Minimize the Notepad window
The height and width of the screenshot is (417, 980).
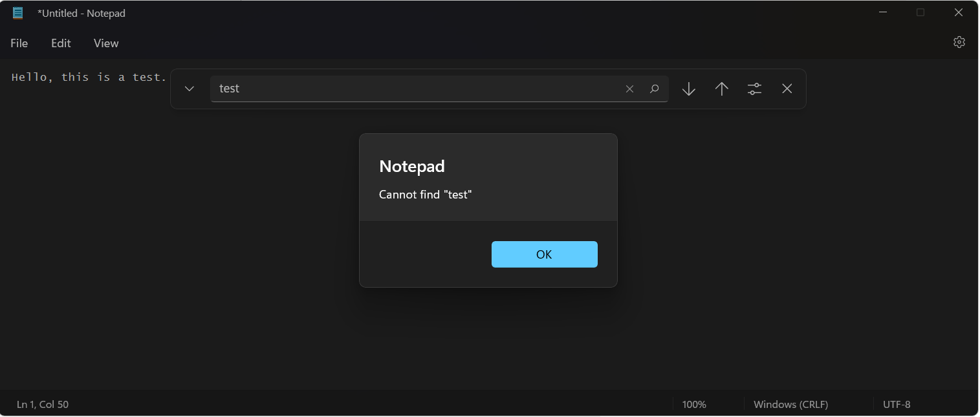[x=883, y=12]
